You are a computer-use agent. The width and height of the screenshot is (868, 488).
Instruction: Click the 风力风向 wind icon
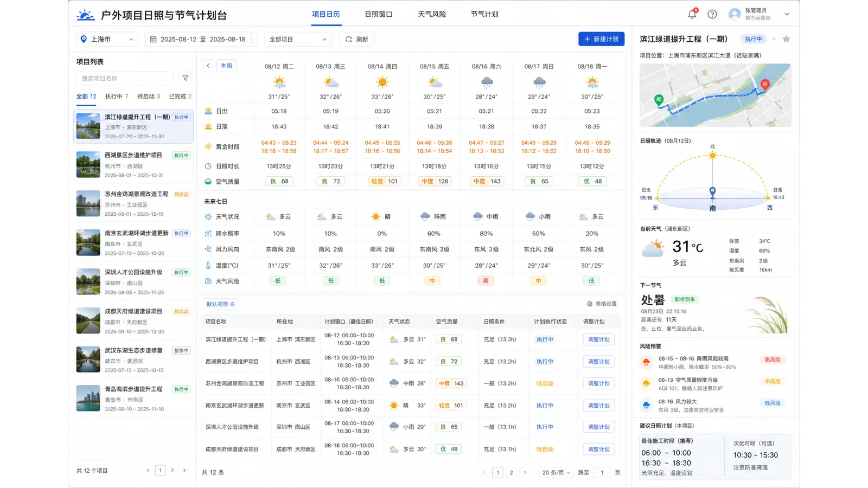208,249
